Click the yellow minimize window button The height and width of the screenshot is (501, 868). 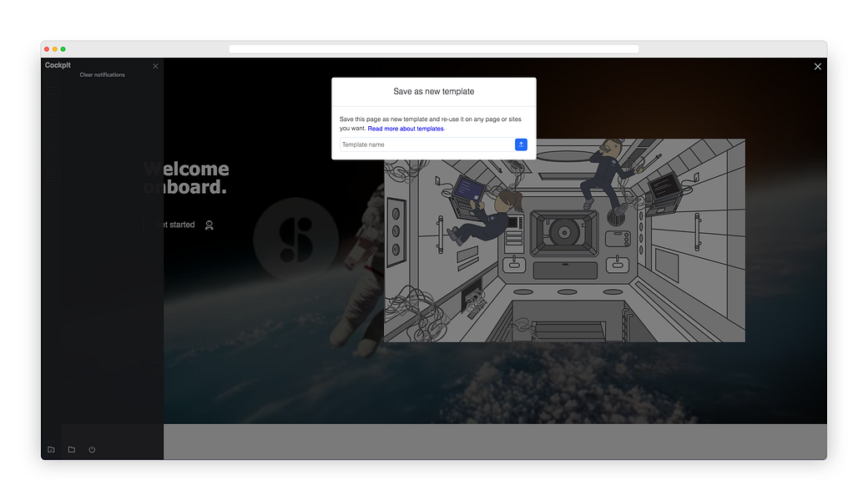click(x=55, y=49)
